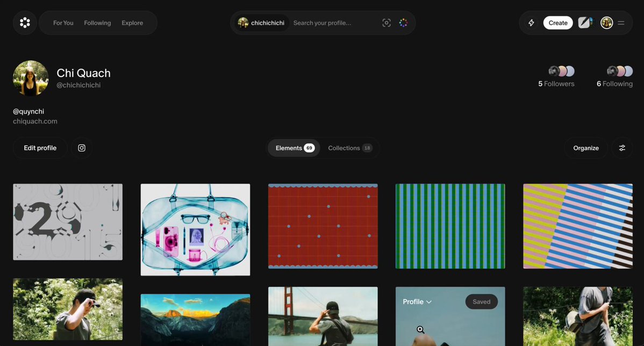Switch to the Collections tab
Screen dimensions: 644x346
(350, 148)
